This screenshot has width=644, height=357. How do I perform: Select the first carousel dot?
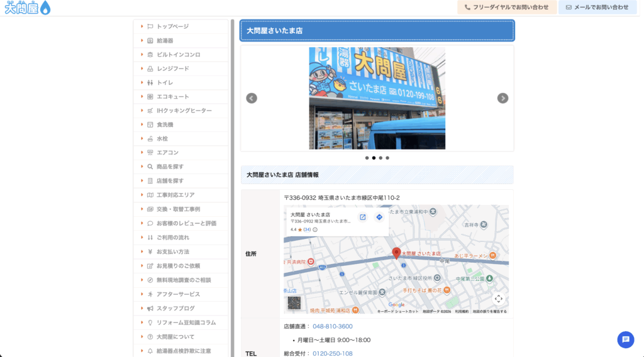coord(367,158)
